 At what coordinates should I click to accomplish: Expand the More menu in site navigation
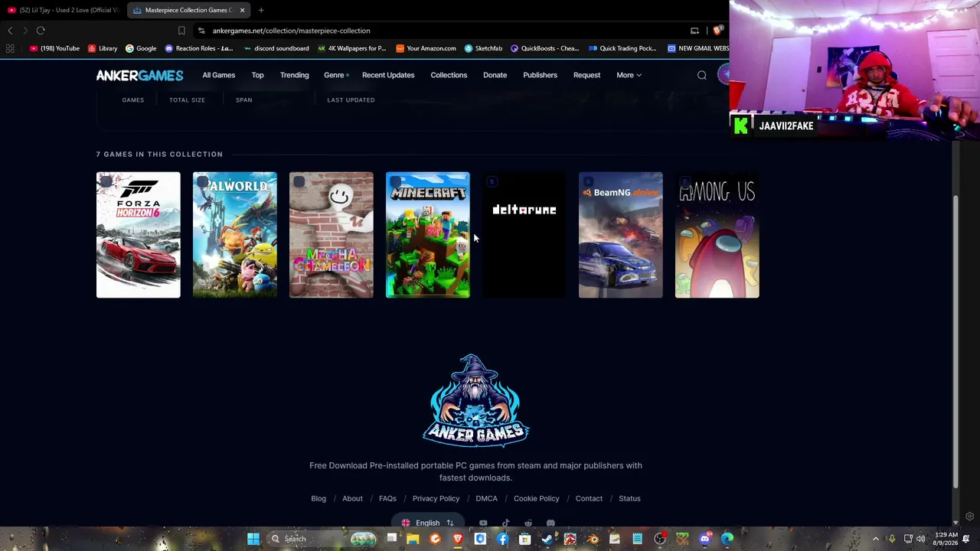point(629,75)
